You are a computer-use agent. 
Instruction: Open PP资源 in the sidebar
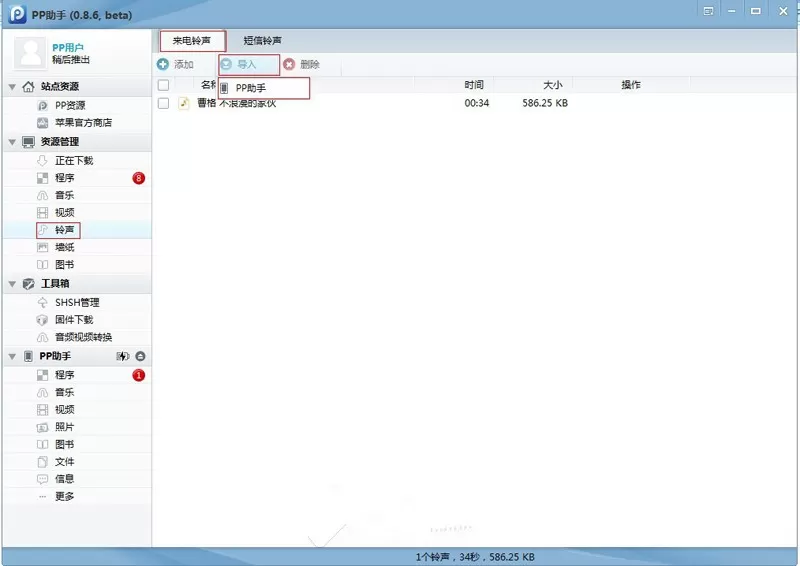click(x=69, y=106)
